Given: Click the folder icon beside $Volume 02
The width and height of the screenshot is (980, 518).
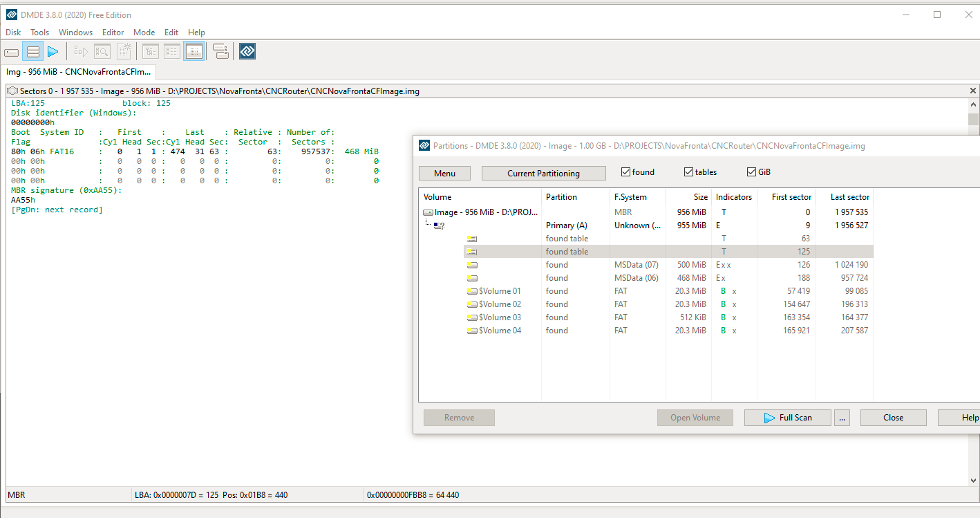Looking at the screenshot, I should 472,304.
